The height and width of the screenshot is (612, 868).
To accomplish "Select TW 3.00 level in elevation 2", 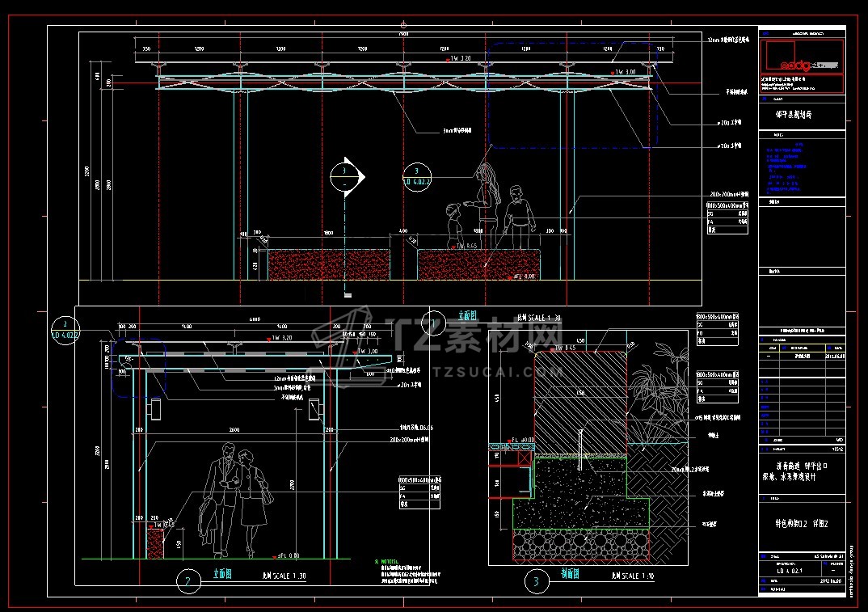I will [365, 351].
